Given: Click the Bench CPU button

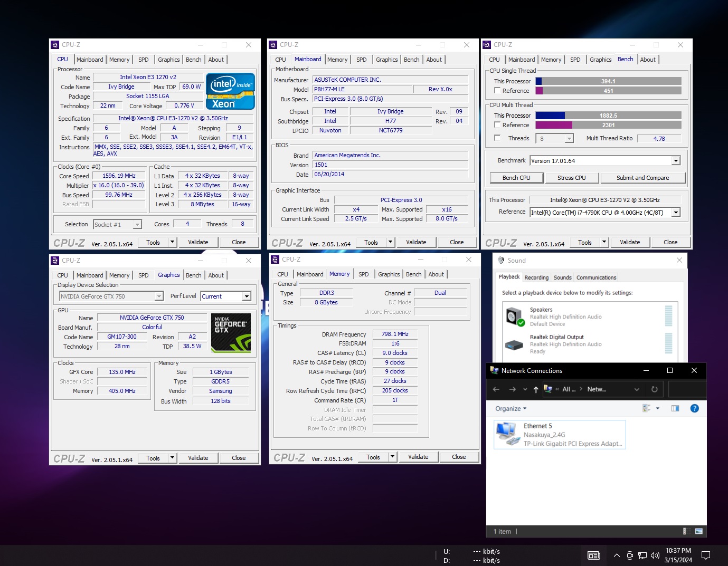Looking at the screenshot, I should 516,178.
